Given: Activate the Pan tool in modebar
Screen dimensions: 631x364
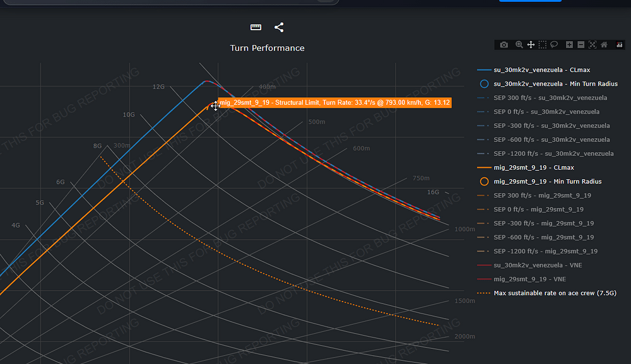Looking at the screenshot, I should coord(531,45).
